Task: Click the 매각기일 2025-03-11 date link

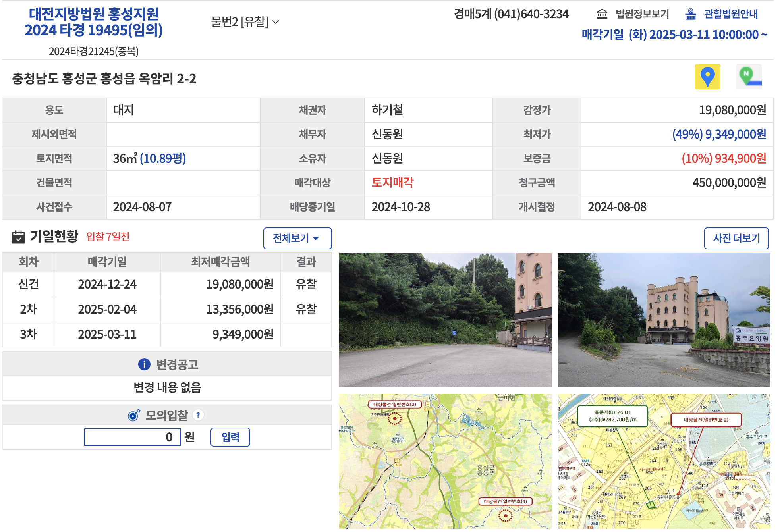Action: coord(674,35)
